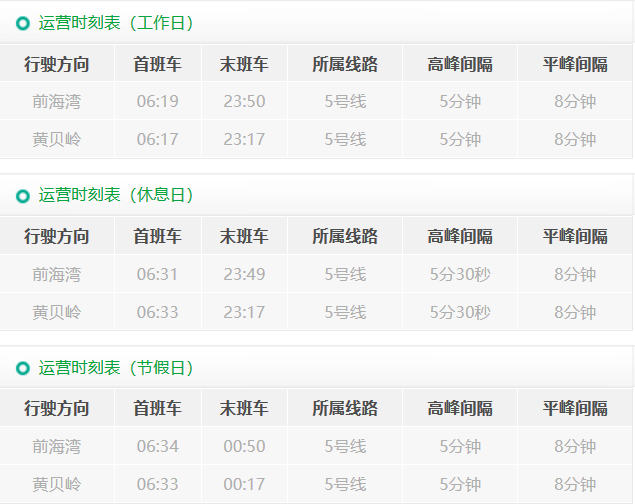Image resolution: width=635 pixels, height=504 pixels.
Task: Select the 运营时刻表（工作日） section title
Action: [x=116, y=23]
